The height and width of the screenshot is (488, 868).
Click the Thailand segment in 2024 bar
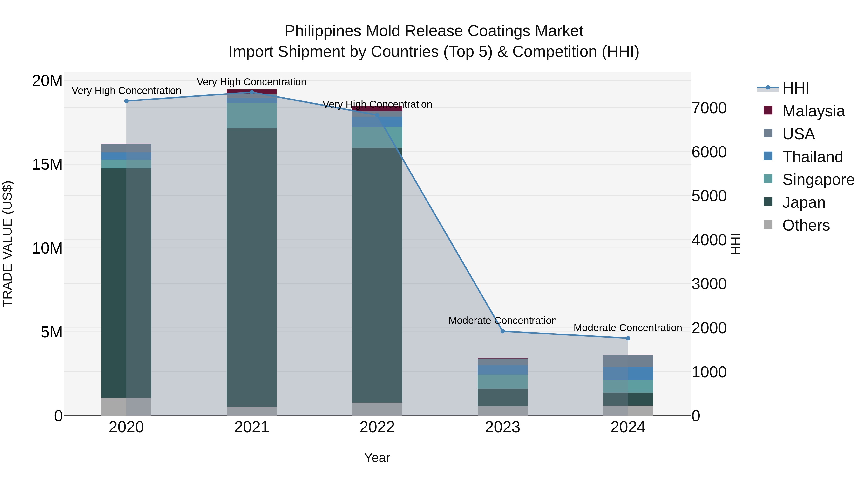coord(628,374)
